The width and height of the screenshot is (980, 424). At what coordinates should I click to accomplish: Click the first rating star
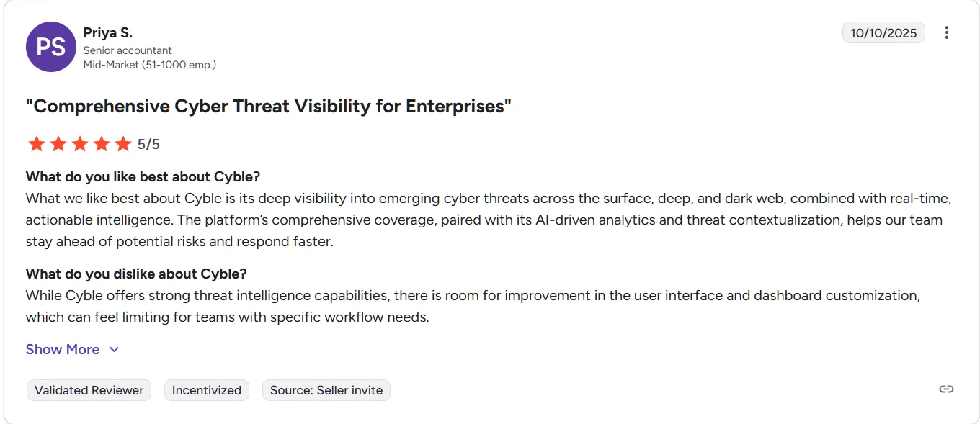(36, 144)
